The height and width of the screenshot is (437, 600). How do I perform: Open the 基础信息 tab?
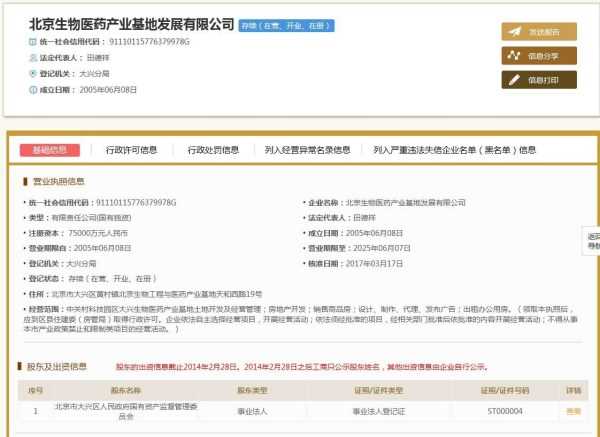[50, 150]
